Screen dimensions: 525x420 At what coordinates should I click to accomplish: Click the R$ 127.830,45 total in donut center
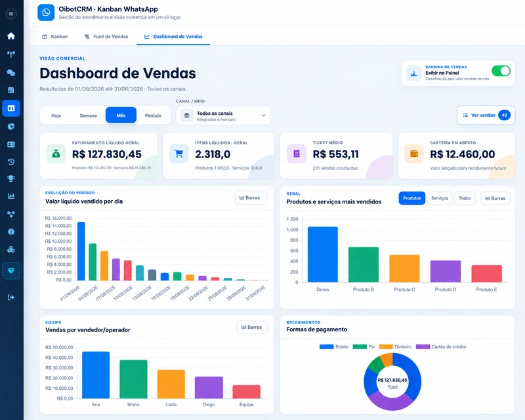pyautogui.click(x=392, y=380)
